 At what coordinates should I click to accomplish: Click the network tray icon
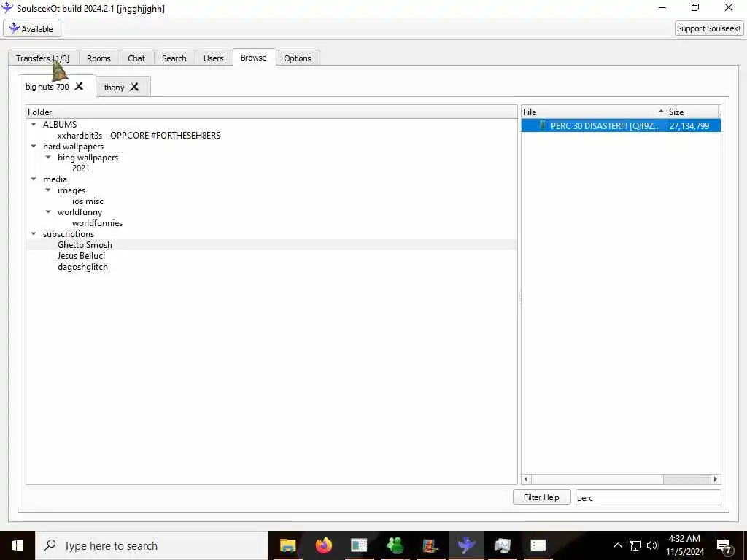(635, 545)
